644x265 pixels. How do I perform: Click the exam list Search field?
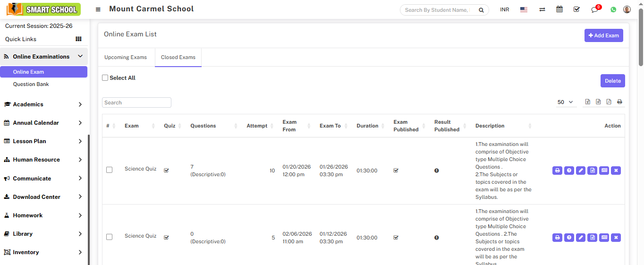click(136, 103)
